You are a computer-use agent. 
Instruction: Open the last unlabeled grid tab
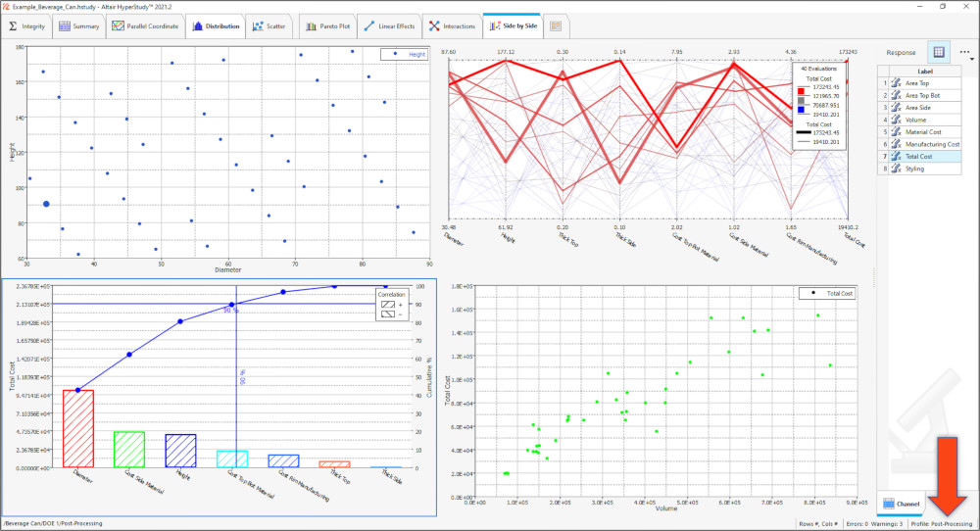coord(557,26)
